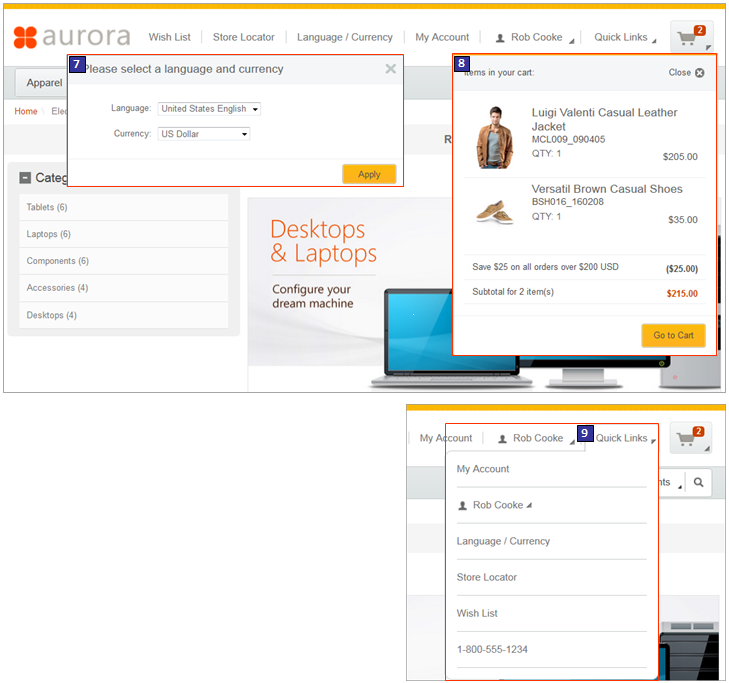The width and height of the screenshot is (729, 683).
Task: Go to Home breadcrumb
Action: point(26,111)
